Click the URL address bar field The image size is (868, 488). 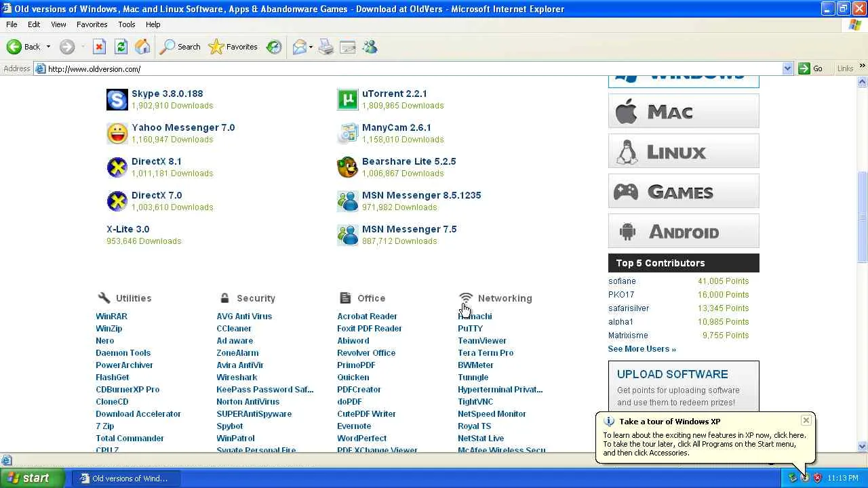coord(414,68)
